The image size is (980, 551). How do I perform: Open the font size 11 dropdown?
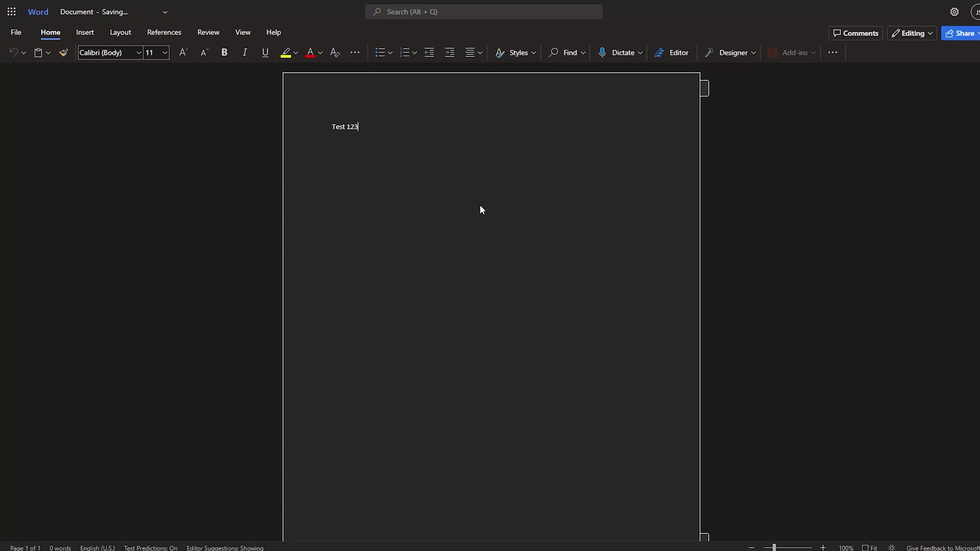point(165,53)
